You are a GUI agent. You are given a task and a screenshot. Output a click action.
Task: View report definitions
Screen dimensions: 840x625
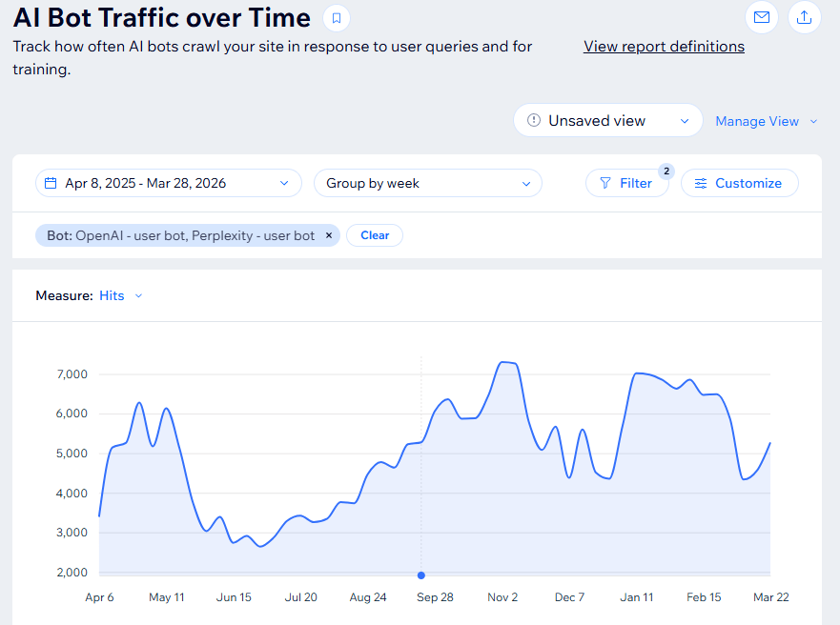coord(664,46)
